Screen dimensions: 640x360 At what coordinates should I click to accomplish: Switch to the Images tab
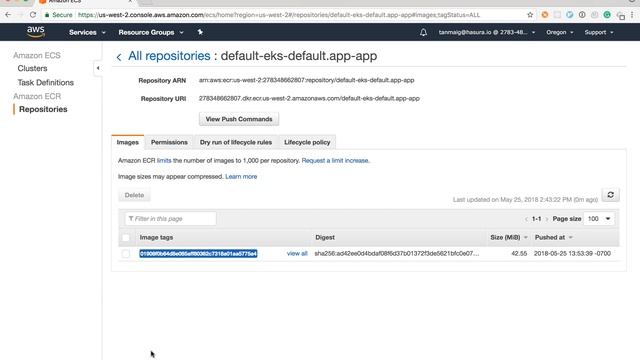128,142
